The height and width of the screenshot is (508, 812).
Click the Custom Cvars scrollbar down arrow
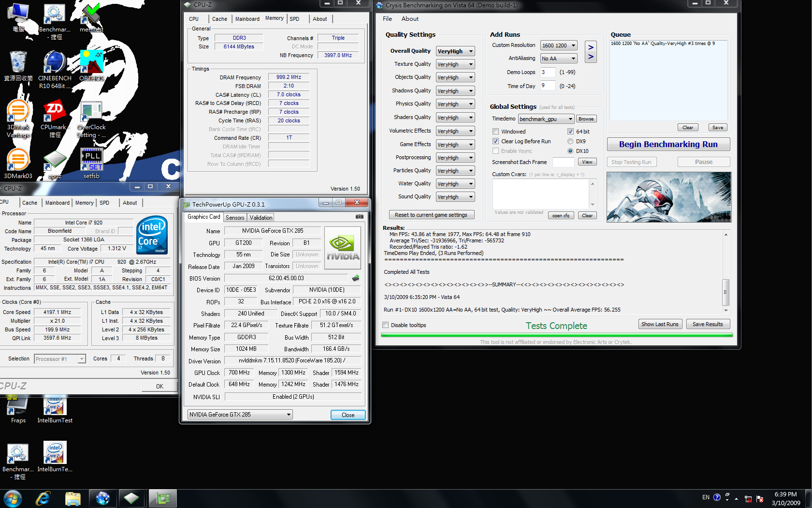593,205
